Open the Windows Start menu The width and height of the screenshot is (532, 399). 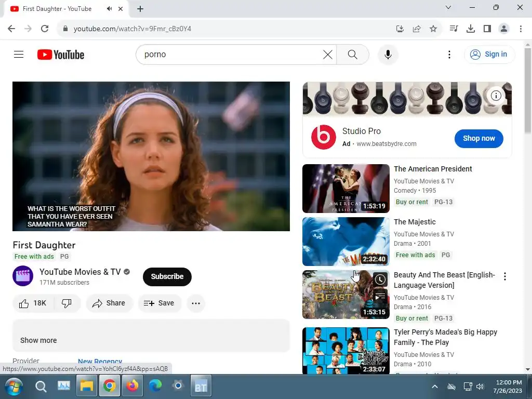pos(14,387)
